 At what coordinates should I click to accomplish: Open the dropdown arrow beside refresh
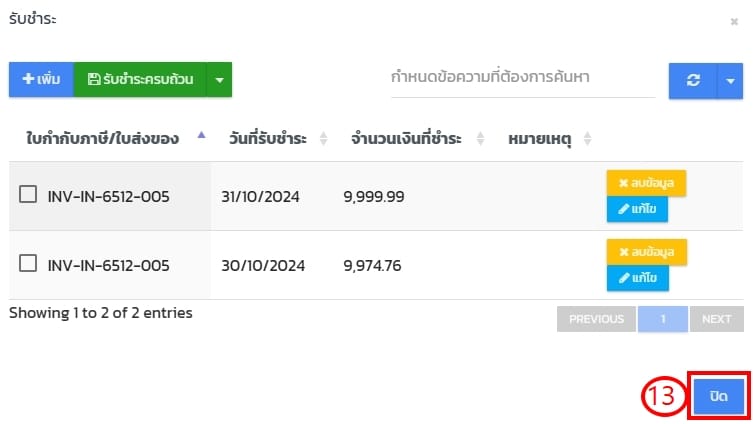731,81
